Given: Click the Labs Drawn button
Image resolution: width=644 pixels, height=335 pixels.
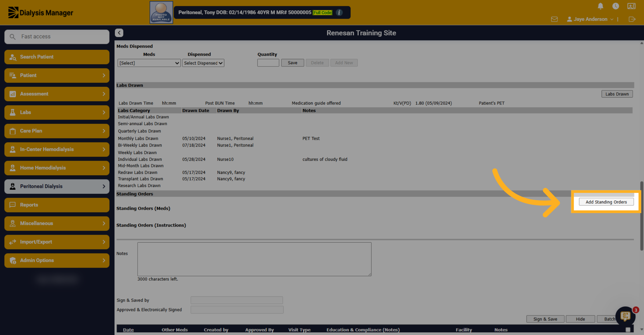Looking at the screenshot, I should click(617, 94).
